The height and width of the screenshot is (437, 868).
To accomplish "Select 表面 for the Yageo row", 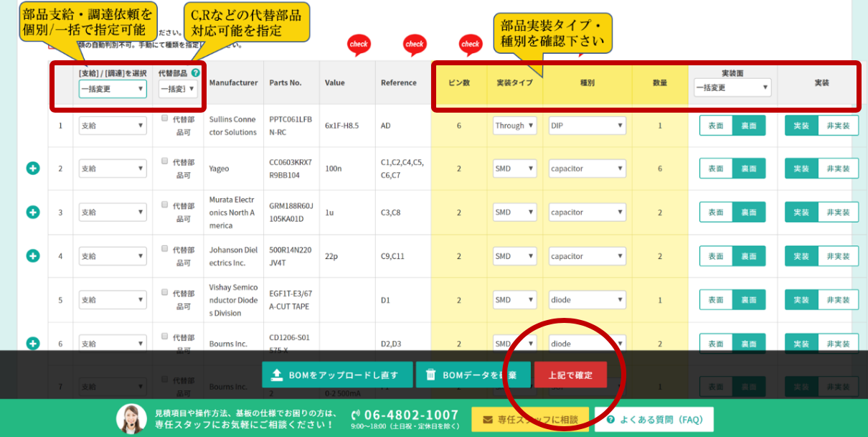I will click(716, 169).
